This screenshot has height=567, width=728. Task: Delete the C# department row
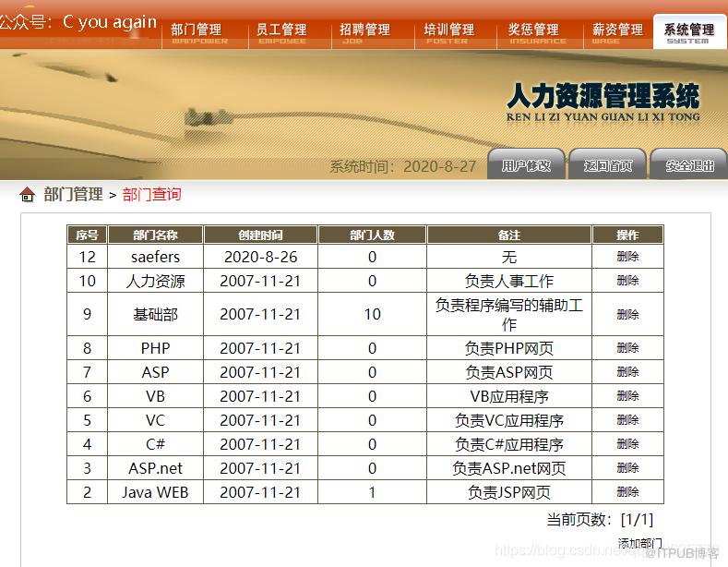pyautogui.click(x=627, y=444)
